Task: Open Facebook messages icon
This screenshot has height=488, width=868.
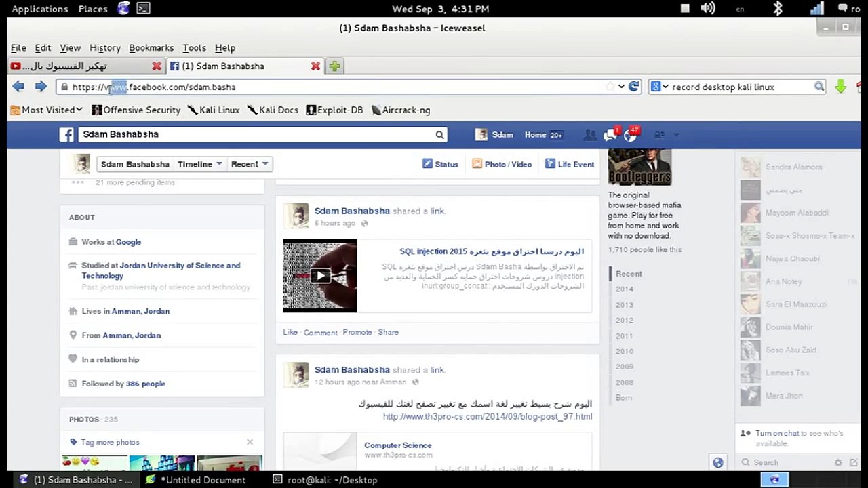Action: (x=611, y=135)
